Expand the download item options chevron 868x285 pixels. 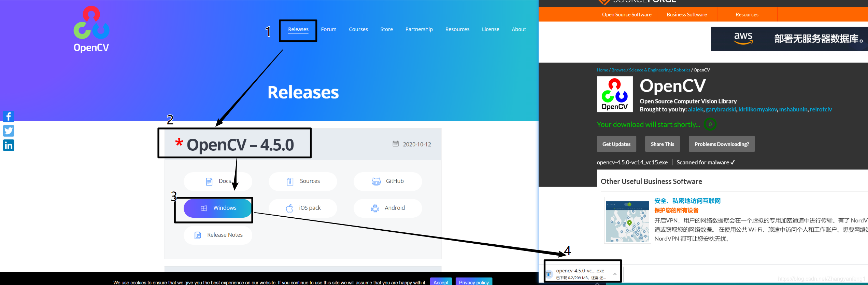click(615, 274)
